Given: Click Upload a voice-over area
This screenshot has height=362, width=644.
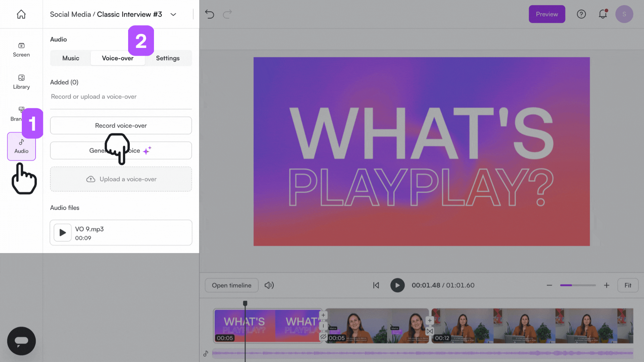Looking at the screenshot, I should point(121,179).
